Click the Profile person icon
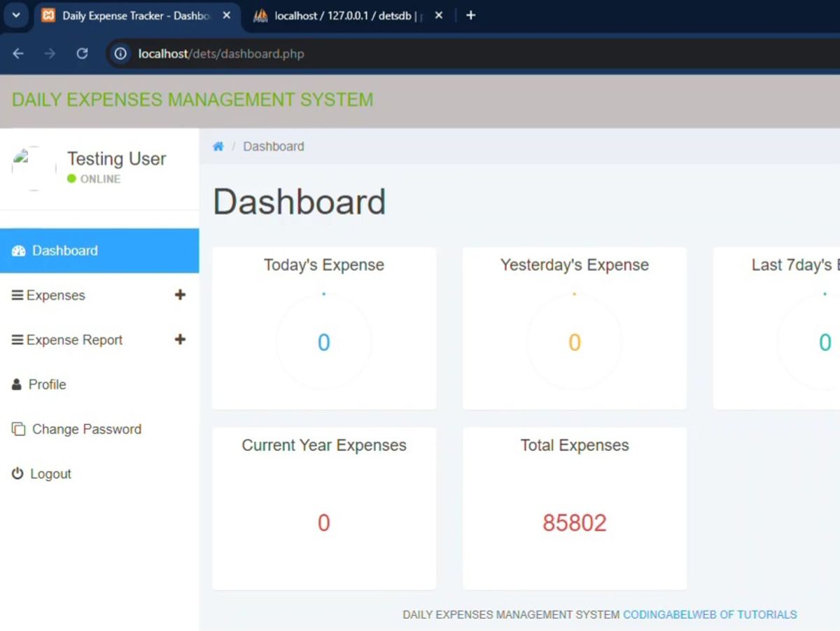 coord(17,384)
